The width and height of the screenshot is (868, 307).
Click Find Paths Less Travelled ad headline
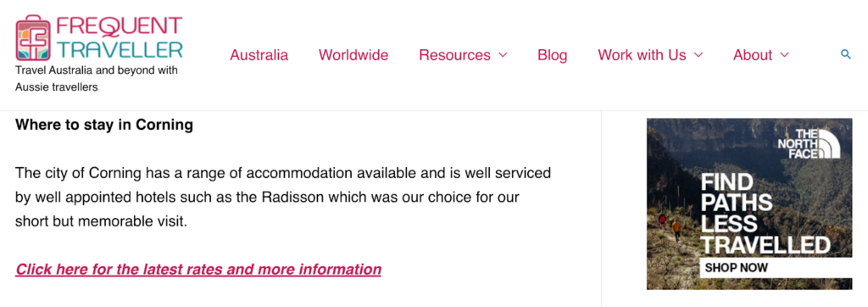pyautogui.click(x=765, y=214)
